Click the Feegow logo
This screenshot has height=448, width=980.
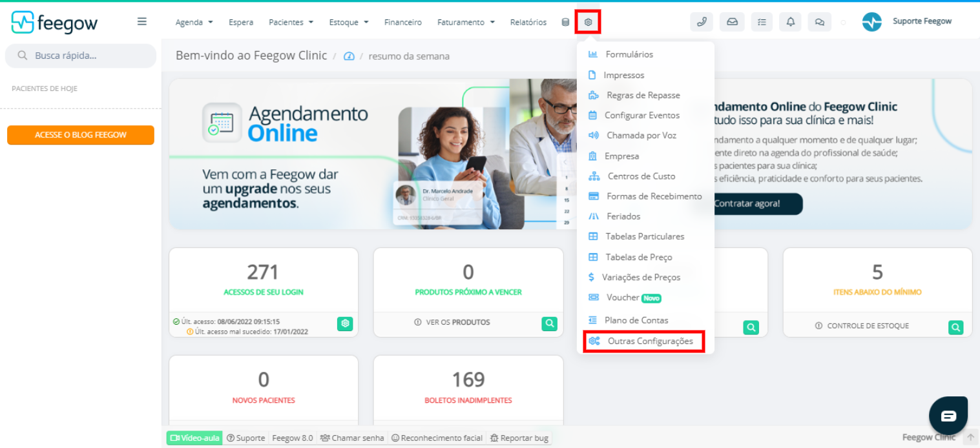click(54, 23)
